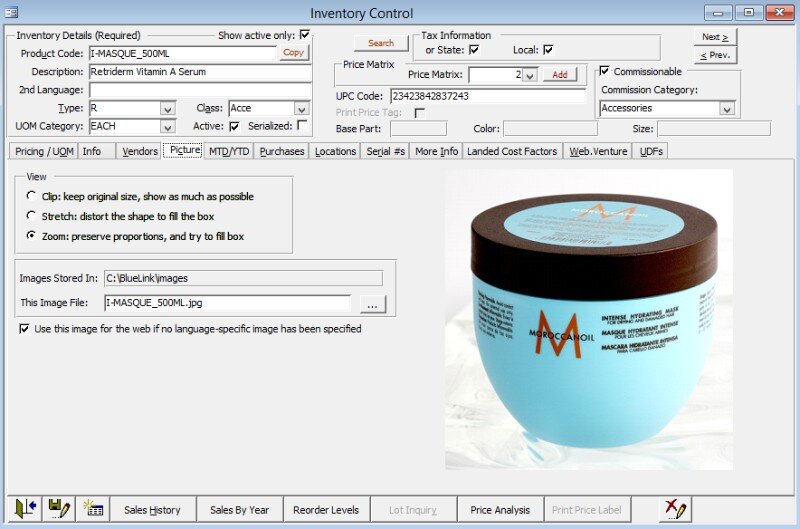The image size is (800, 529).
Task: Switch to the Vendors tab
Action: click(x=138, y=151)
